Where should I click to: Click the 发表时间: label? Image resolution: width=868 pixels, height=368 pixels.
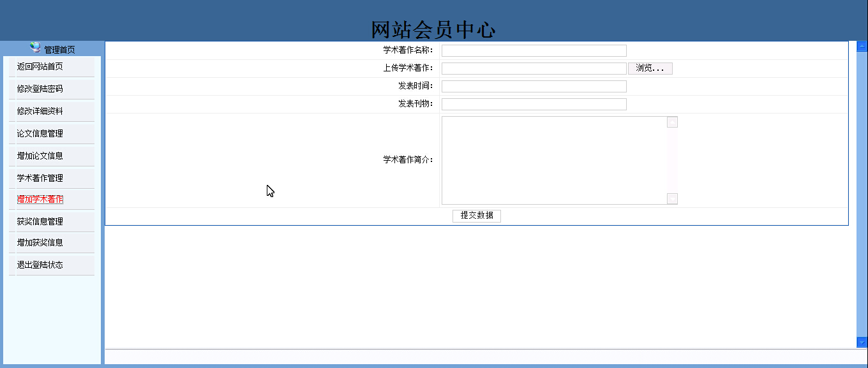pos(416,86)
